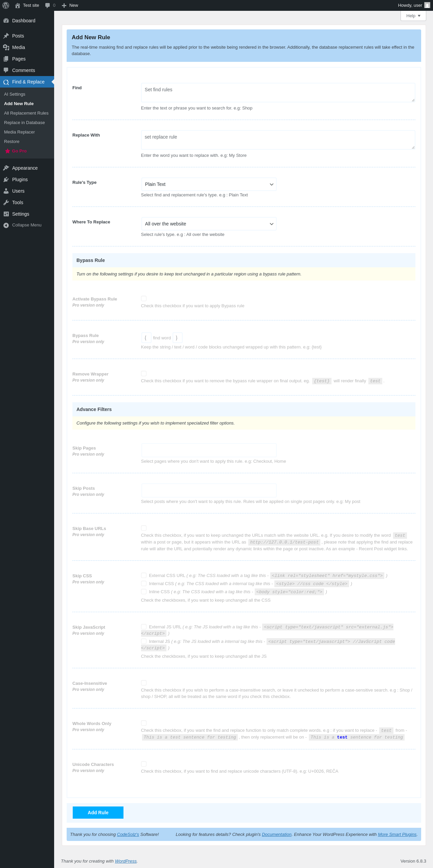The height and width of the screenshot is (868, 433).
Task: Enable the Case-Insensitive checkbox
Action: point(144,683)
